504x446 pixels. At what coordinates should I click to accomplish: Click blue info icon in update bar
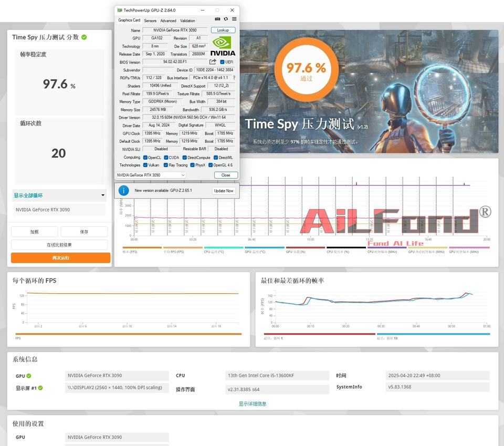[x=123, y=190]
